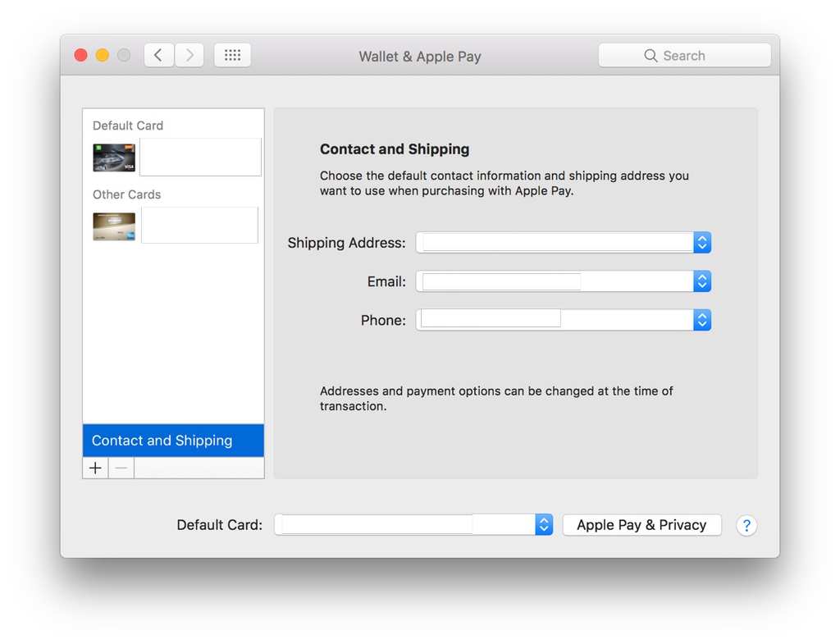Select the gold card under Other Cards

pyautogui.click(x=113, y=226)
